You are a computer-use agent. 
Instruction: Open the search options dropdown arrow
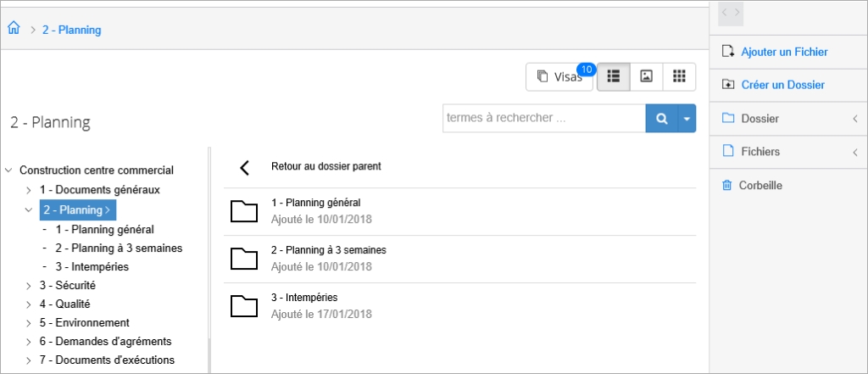click(687, 118)
